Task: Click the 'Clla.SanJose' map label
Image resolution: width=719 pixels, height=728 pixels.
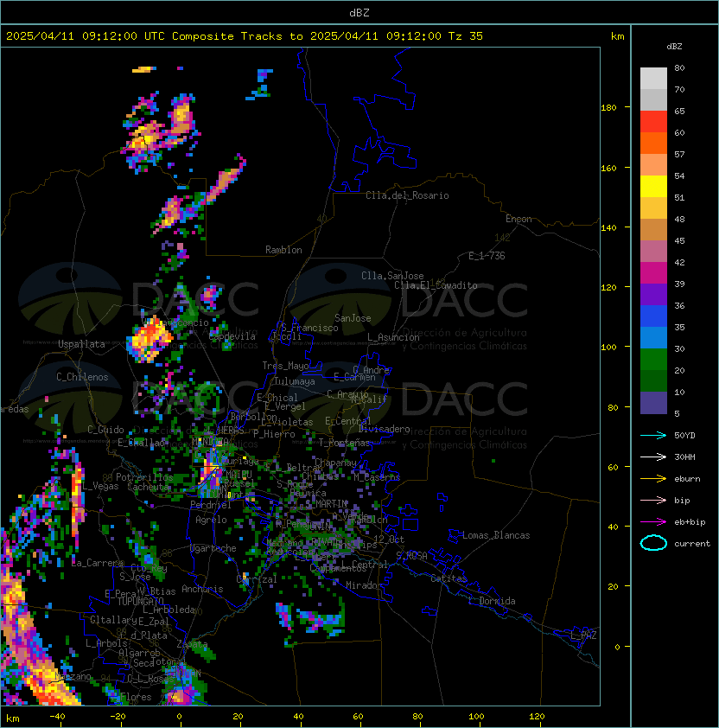Action: tap(392, 276)
